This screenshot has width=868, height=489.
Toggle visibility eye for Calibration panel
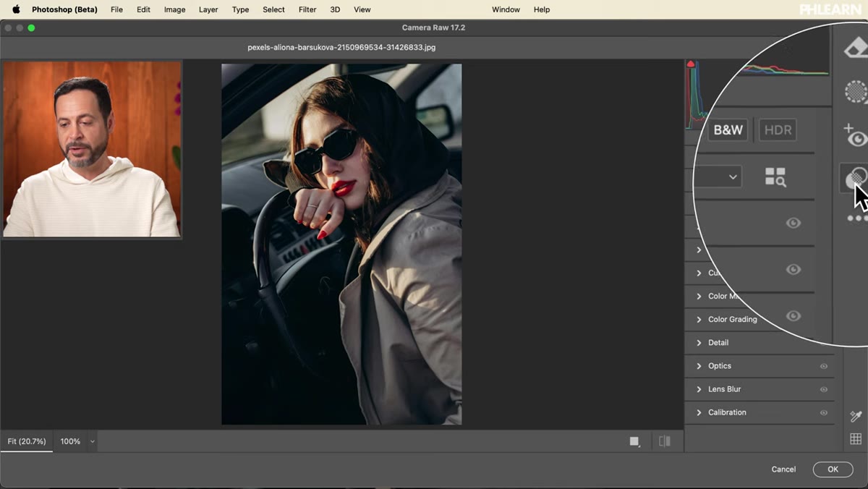pyautogui.click(x=823, y=412)
